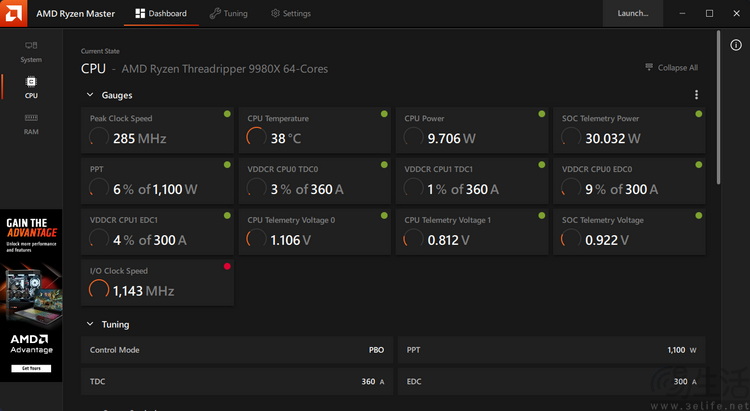Click the 1.106 V voltage value

click(290, 240)
